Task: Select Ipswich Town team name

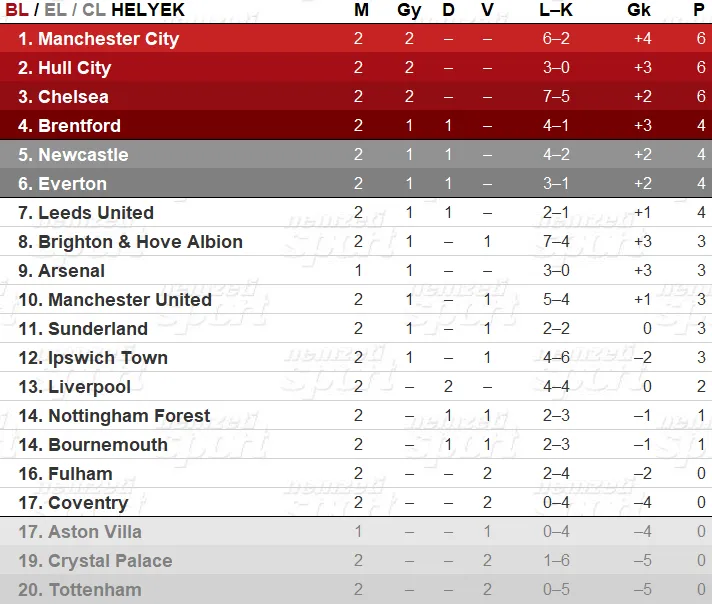Action: [x=93, y=358]
